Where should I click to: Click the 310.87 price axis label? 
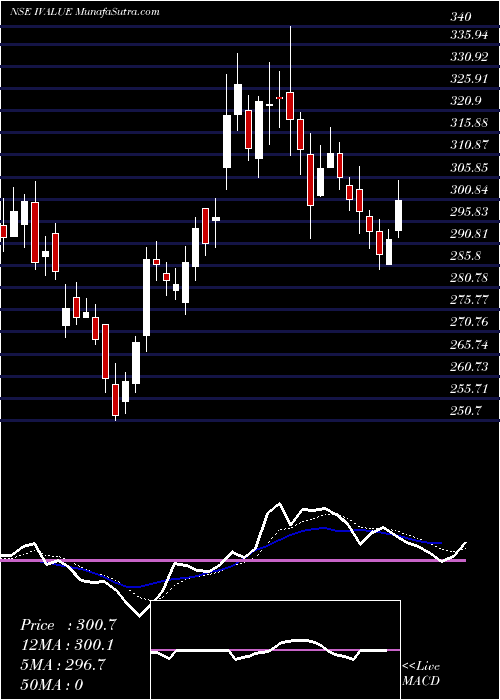pos(469,145)
